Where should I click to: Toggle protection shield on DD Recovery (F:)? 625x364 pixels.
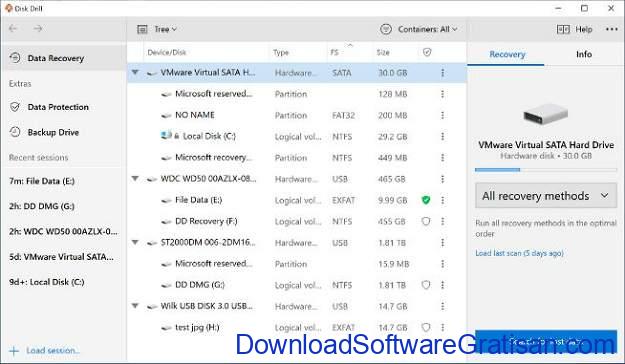point(426,221)
